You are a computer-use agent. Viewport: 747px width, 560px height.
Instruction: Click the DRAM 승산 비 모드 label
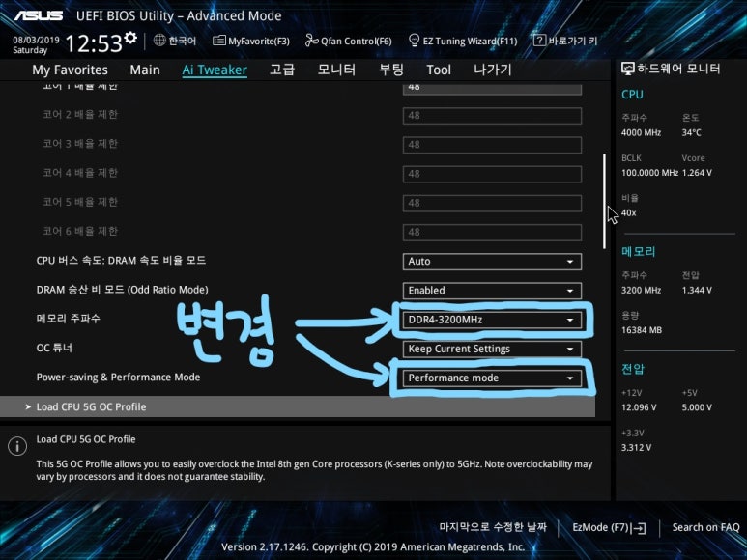[x=122, y=290]
